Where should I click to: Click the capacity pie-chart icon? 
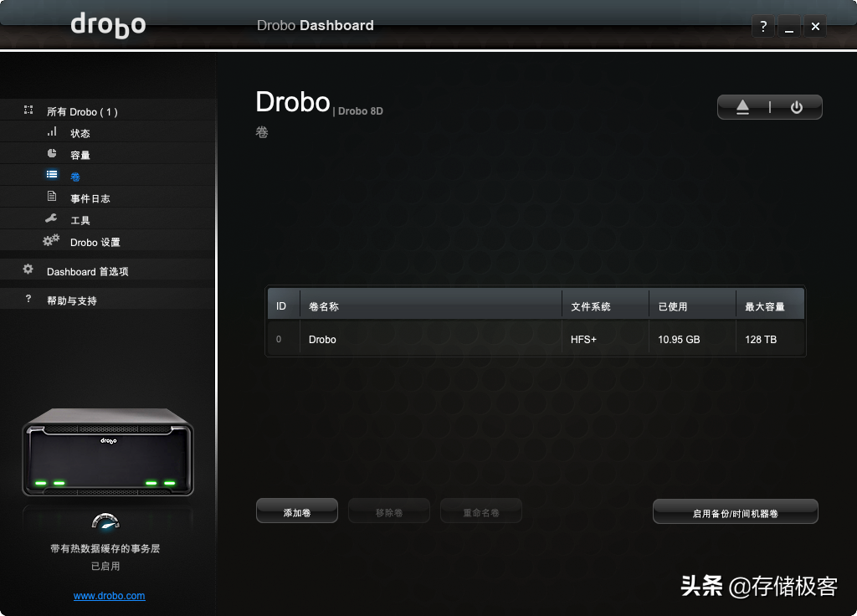pyautogui.click(x=52, y=154)
